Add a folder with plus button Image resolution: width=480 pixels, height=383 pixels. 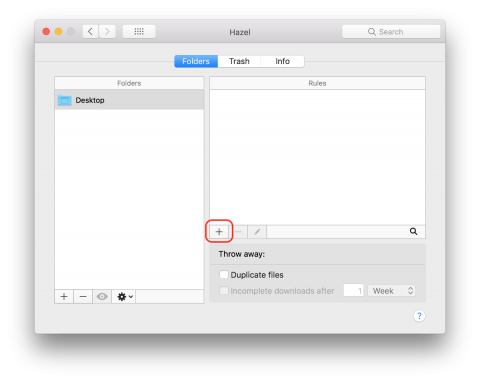click(x=64, y=296)
